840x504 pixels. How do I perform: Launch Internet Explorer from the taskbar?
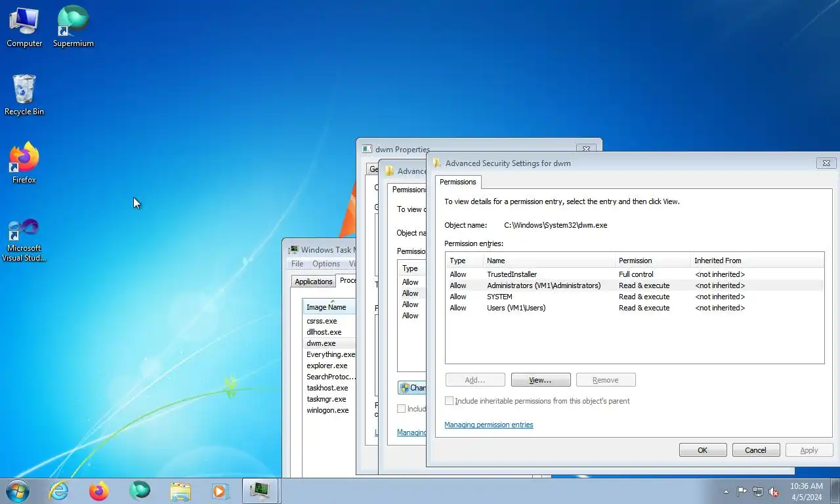pos(59,491)
